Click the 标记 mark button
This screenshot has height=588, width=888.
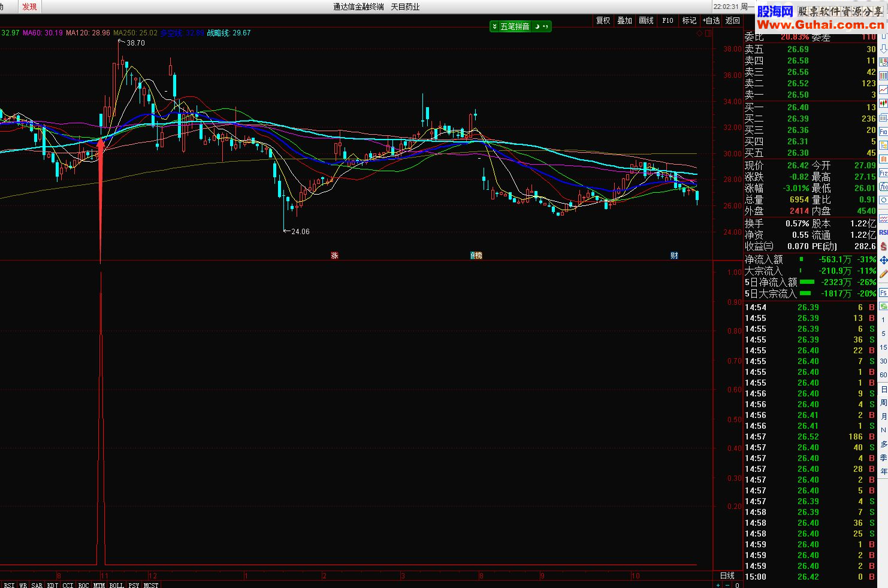(689, 20)
